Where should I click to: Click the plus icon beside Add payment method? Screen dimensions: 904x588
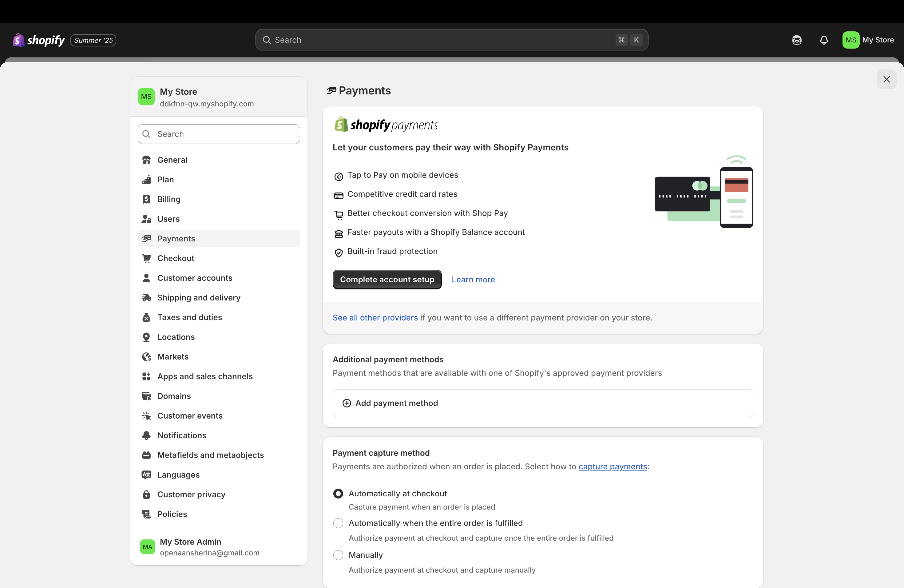click(347, 403)
